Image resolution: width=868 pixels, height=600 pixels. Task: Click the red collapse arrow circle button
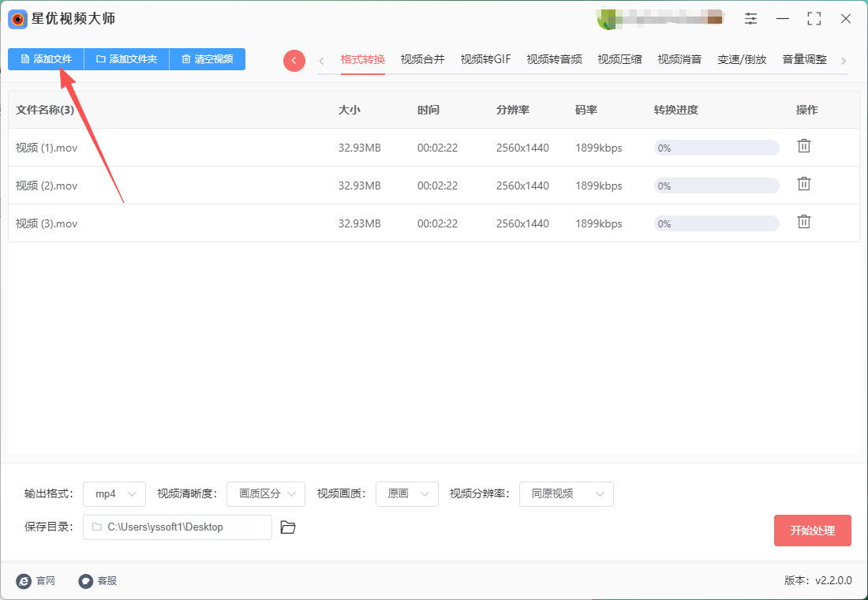pos(294,61)
